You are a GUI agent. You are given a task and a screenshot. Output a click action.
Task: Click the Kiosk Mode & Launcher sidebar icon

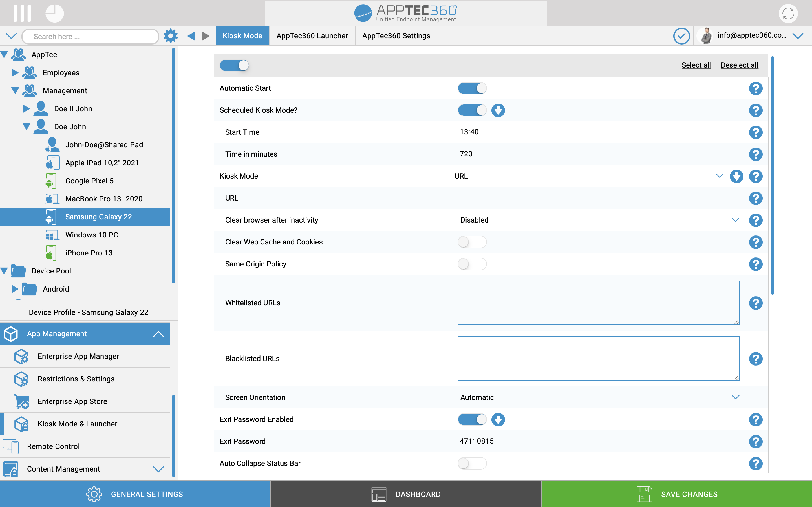21,424
